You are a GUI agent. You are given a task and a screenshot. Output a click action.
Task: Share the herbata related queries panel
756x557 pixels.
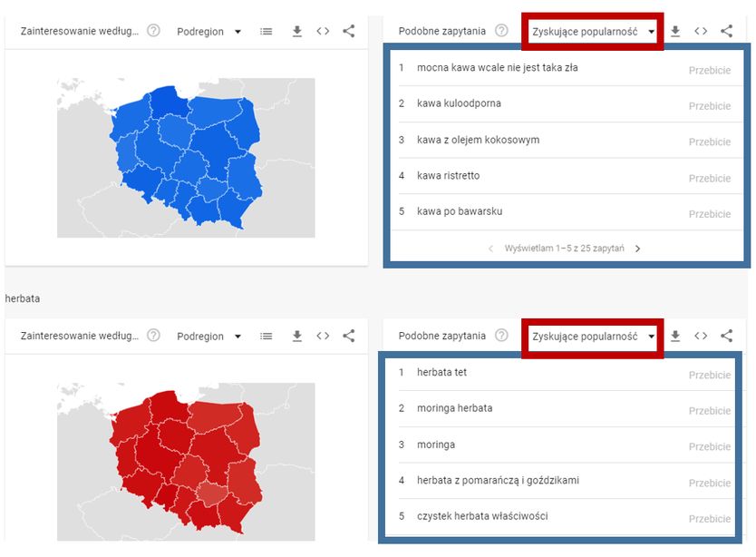726,335
